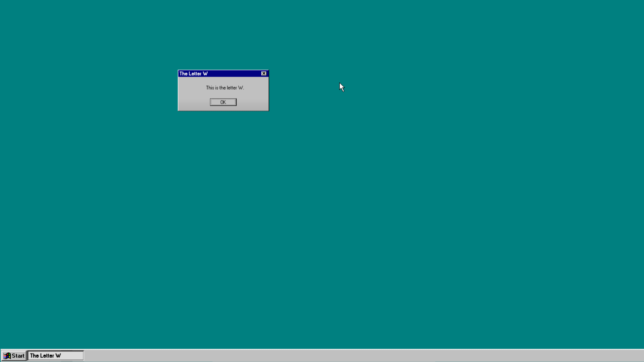Click the message text 'This is the letter W.'
Image resolution: width=644 pixels, height=362 pixels.
225,88
